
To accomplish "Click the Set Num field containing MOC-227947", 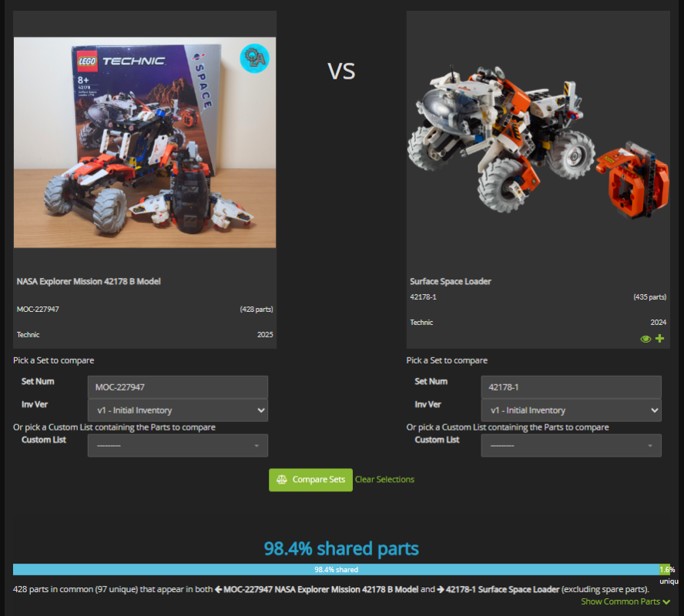I will [x=177, y=387].
